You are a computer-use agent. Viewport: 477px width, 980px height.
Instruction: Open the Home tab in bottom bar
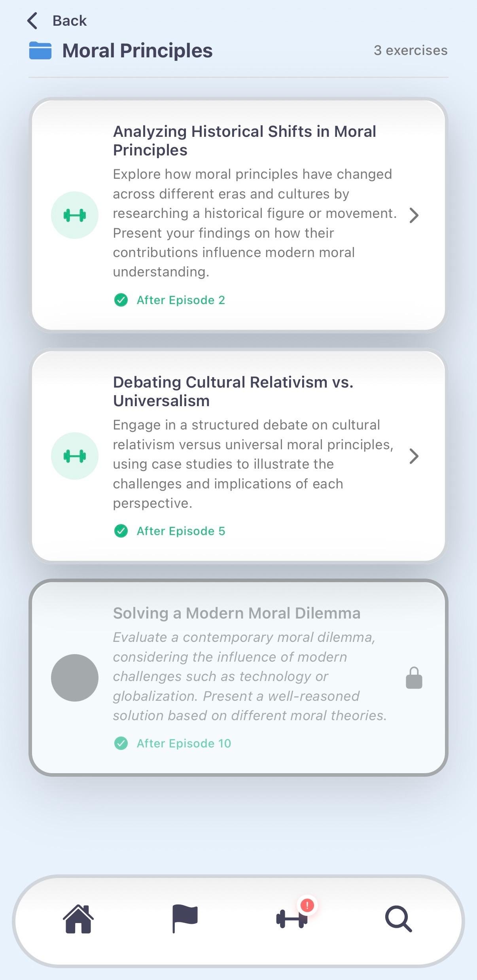click(x=78, y=919)
